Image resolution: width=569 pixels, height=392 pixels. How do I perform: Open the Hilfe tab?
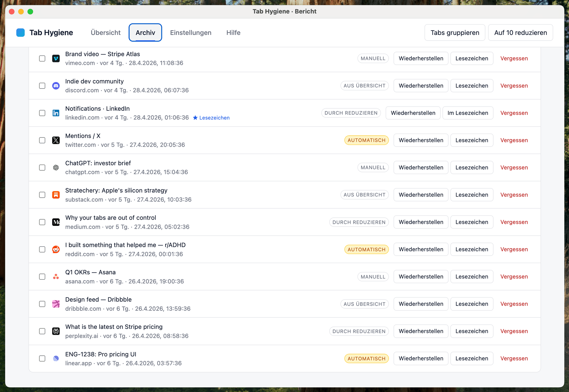233,33
